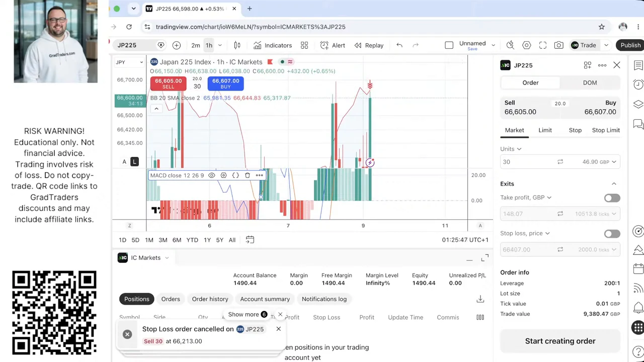Image resolution: width=644 pixels, height=362 pixels.
Task: Select the Stop Limit order tab
Action: pyautogui.click(x=606, y=130)
